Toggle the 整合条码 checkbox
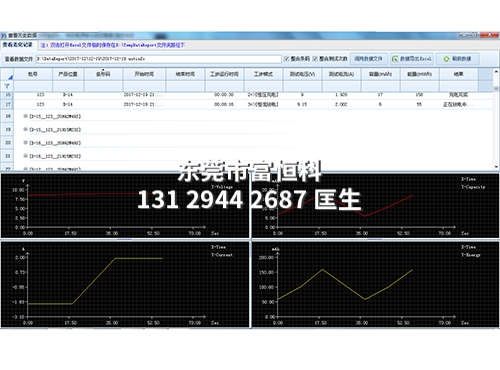The width and height of the screenshot is (500, 370). (x=286, y=59)
